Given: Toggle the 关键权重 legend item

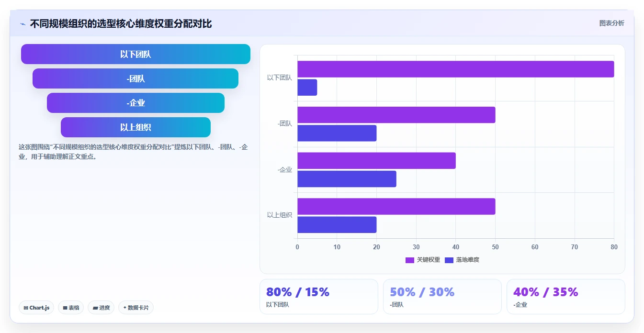Looking at the screenshot, I should tap(423, 260).
